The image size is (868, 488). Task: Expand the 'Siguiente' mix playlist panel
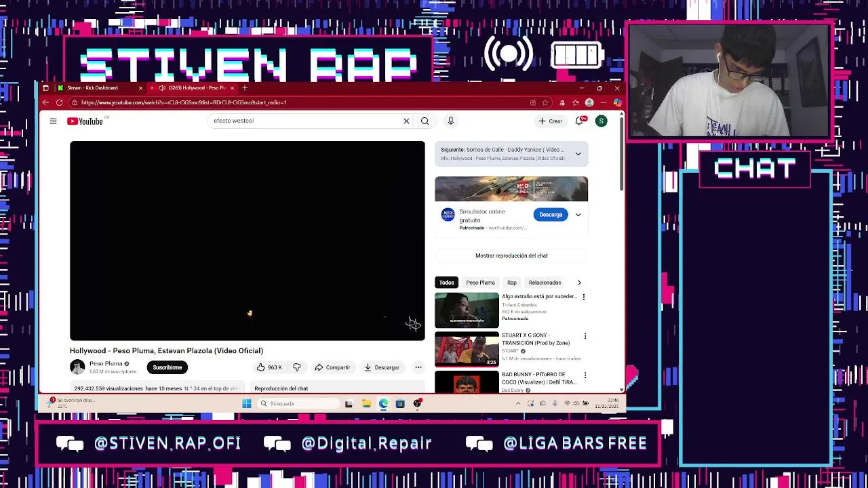(x=578, y=154)
